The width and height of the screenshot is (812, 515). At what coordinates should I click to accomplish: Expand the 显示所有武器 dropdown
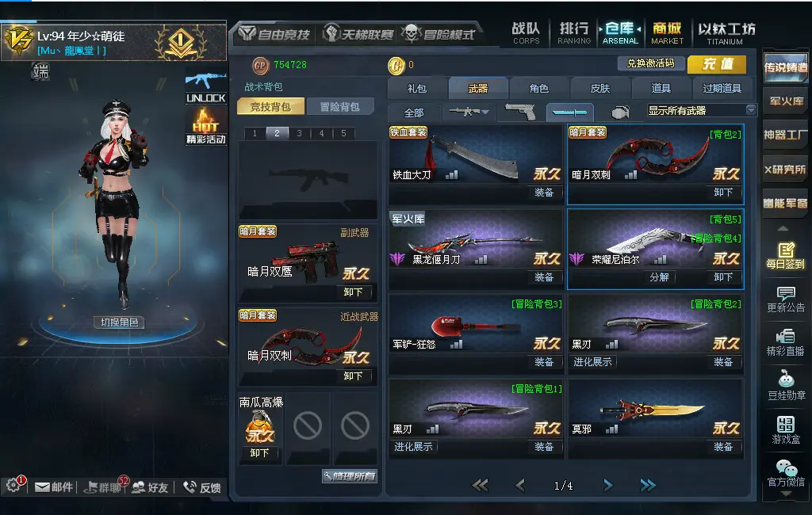[752, 109]
